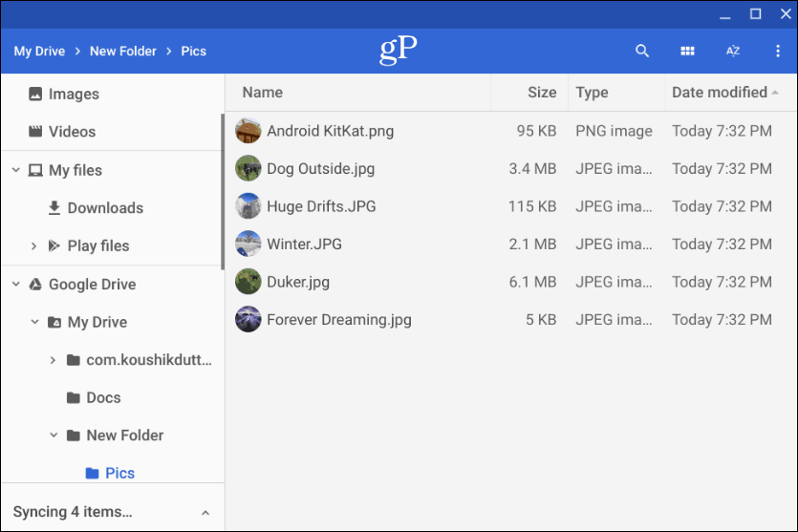The image size is (798, 532).
Task: Open the Downloads folder
Action: point(112,208)
